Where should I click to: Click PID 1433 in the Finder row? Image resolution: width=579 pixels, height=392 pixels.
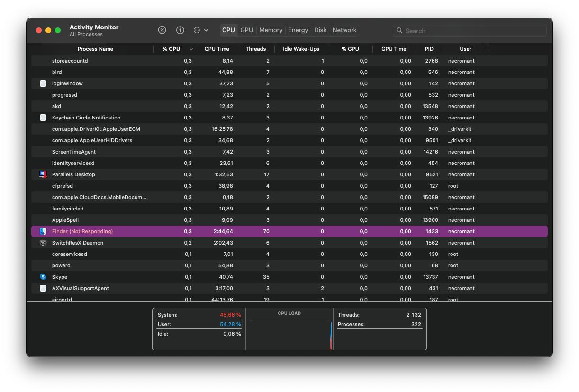pyautogui.click(x=432, y=231)
